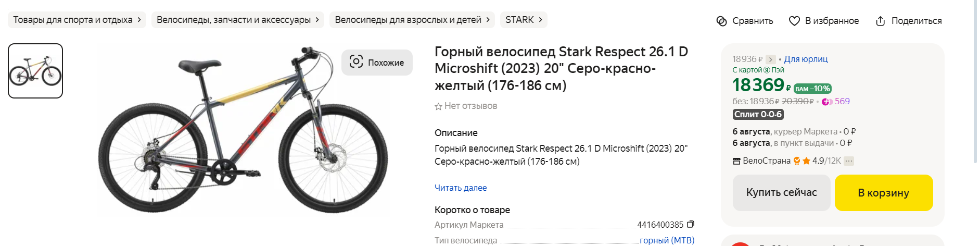
Task: Expand the Товары для спорта и отдыха breadcrumb
Action: [77, 20]
